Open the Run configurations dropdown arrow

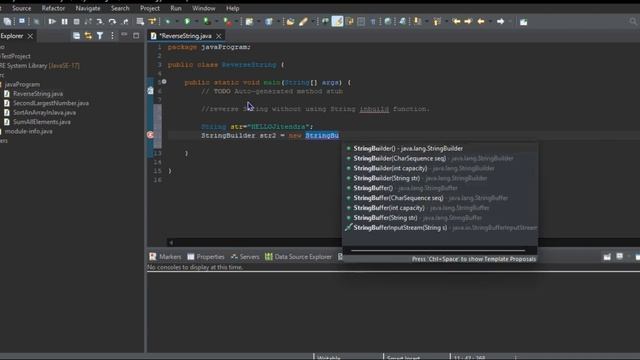click(196, 22)
